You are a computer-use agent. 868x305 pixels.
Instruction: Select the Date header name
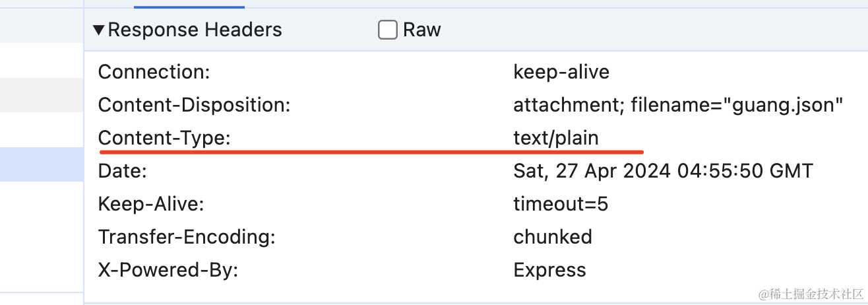(x=122, y=171)
